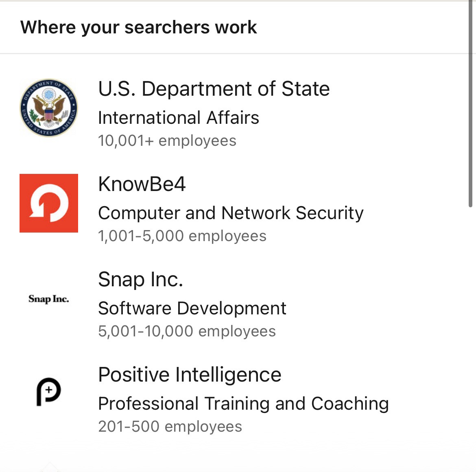Select the Computer and Network Security label
Viewport: 476px width, 472px height.
231,213
